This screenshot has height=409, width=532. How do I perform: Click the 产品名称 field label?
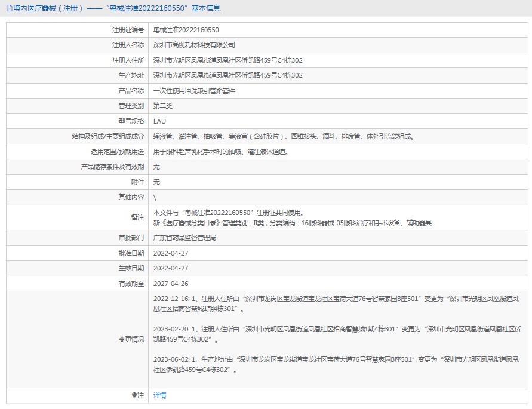click(131, 91)
